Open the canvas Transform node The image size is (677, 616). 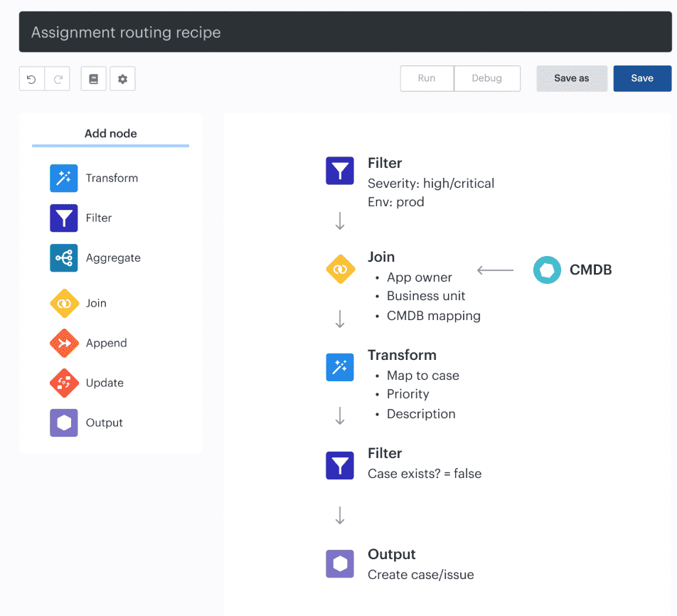[x=340, y=367]
